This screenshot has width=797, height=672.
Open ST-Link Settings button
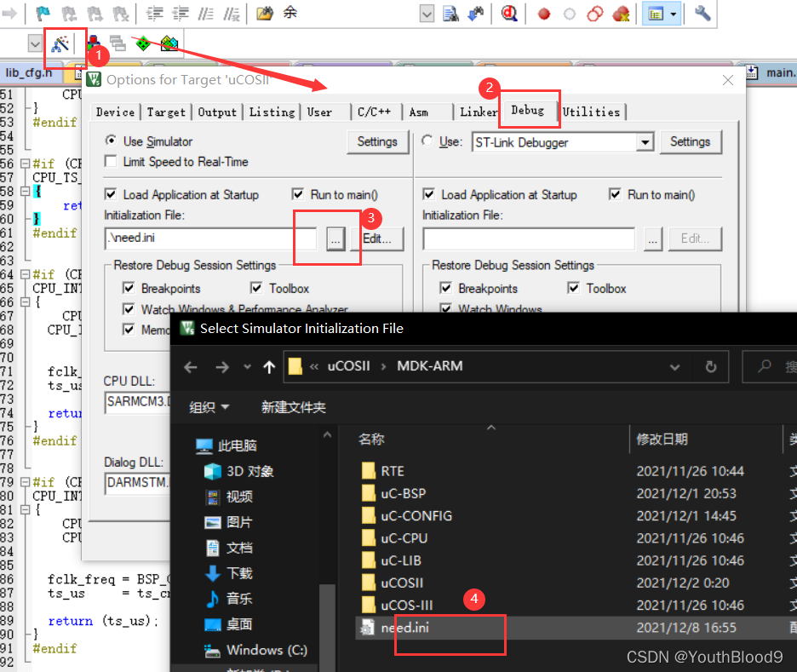[x=691, y=142]
